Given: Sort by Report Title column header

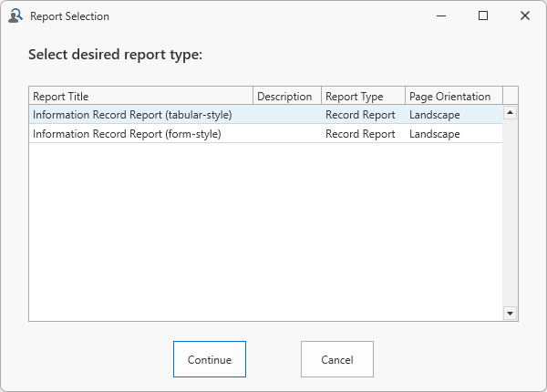Looking at the screenshot, I should 140,97.
